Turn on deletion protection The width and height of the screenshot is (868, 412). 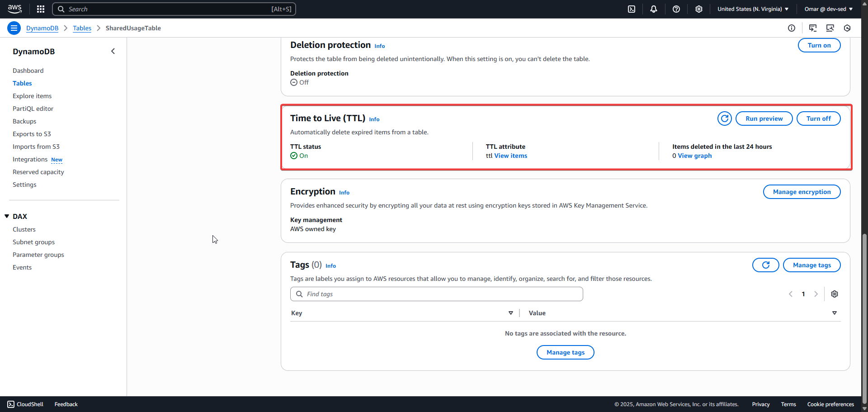(819, 45)
